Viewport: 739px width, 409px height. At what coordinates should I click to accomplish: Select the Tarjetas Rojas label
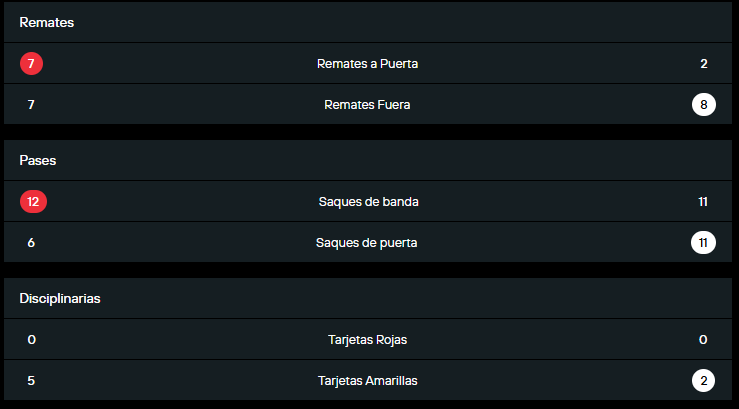(367, 340)
